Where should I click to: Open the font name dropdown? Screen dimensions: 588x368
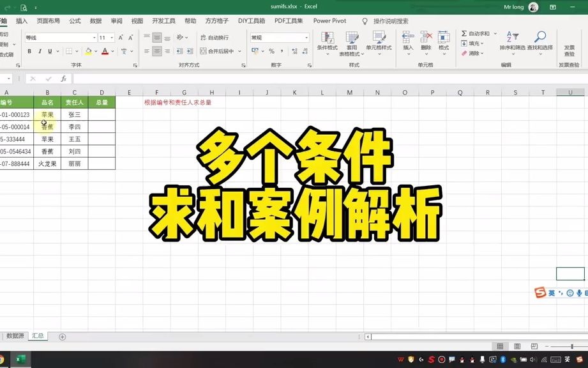click(94, 38)
